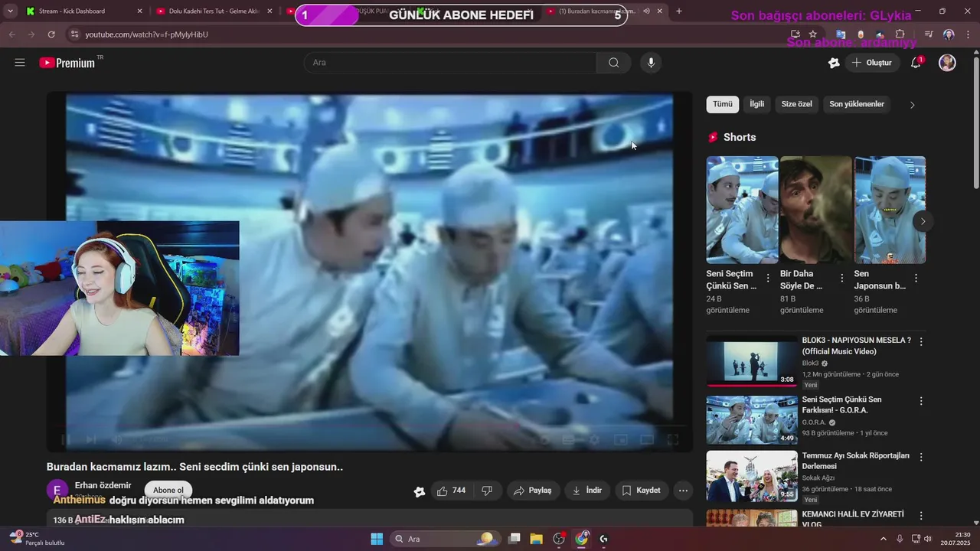The width and height of the screenshot is (980, 551).
Task: Open the notifications bell
Action: click(916, 63)
